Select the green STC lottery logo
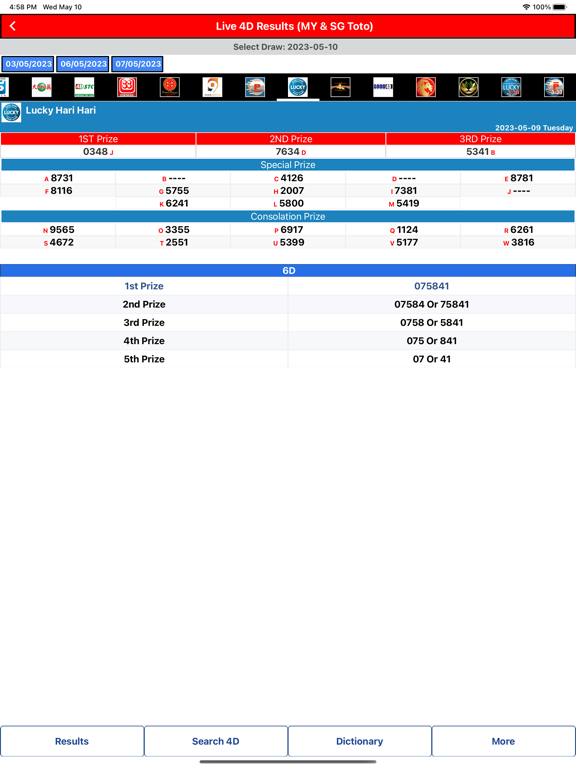576x768 pixels. click(x=84, y=87)
